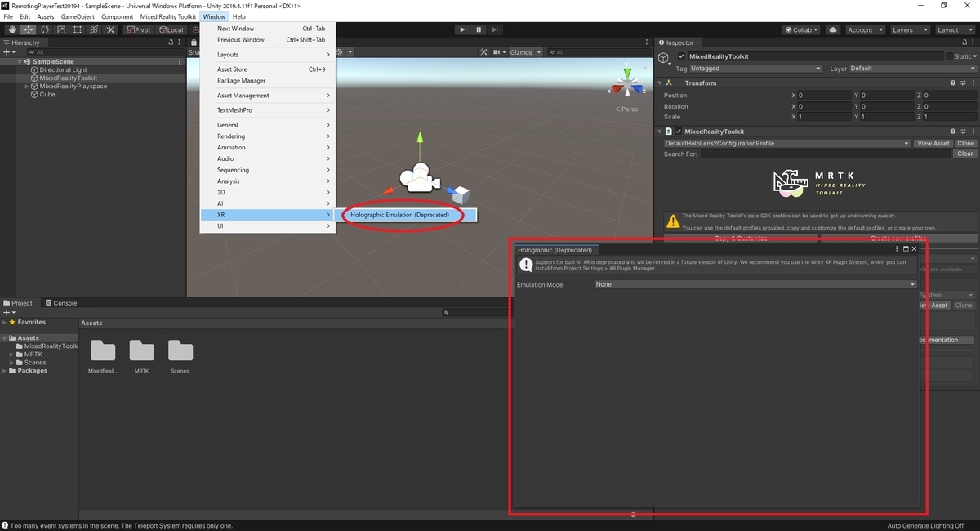Screen dimensions: 980x531
Task: Toggle Persp projection label
Action: pyautogui.click(x=627, y=109)
